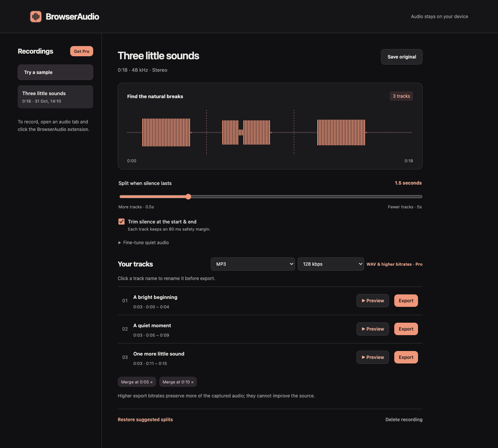
Task: Export the track A quiet moment
Action: [x=406, y=329]
